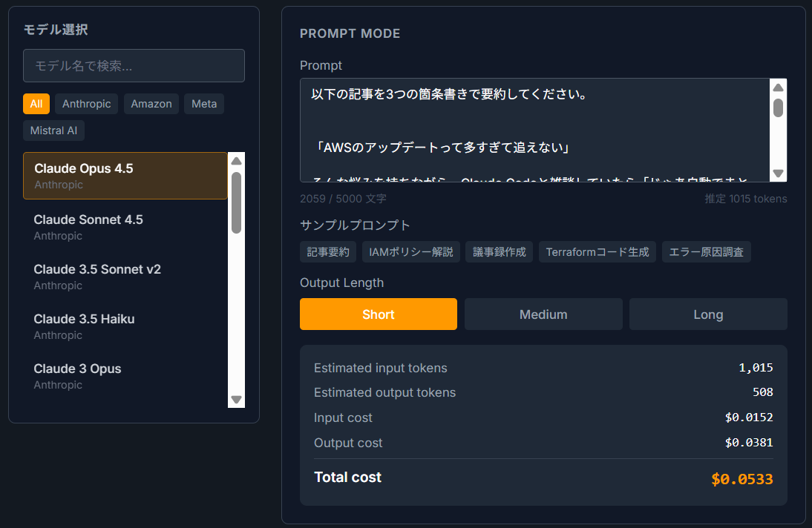Screen dimensions: 812x528
Task: Filter models by Anthropic
Action: click(x=86, y=104)
